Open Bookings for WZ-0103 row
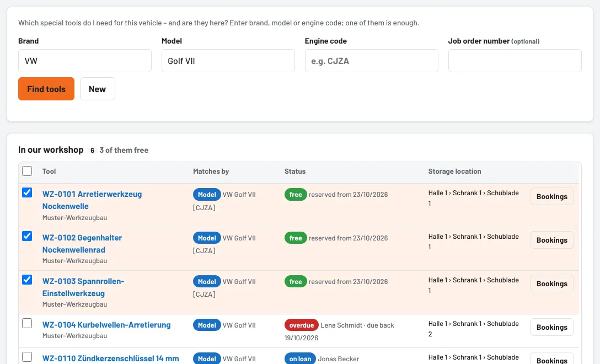 pyautogui.click(x=552, y=283)
